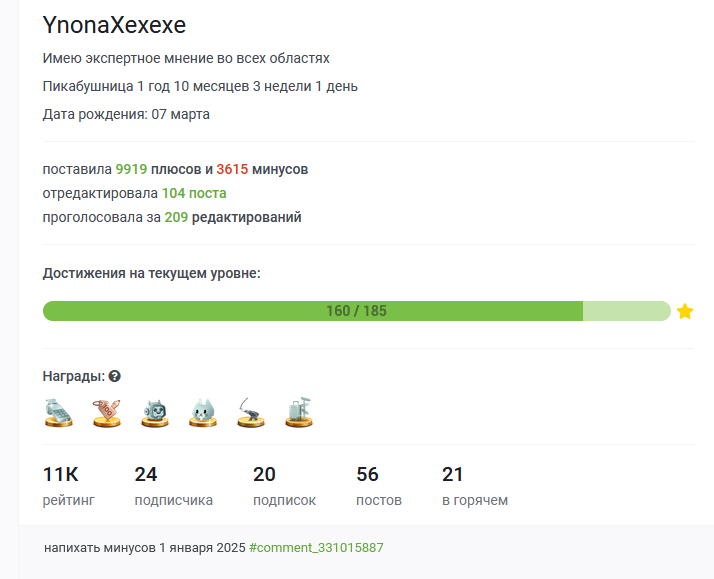Show the 56 постов section
The height and width of the screenshot is (579, 714).
379,485
